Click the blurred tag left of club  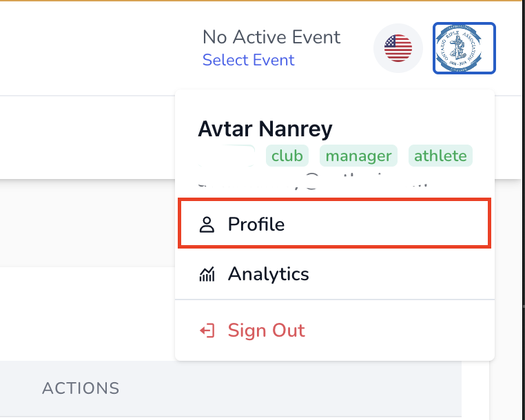pos(227,156)
